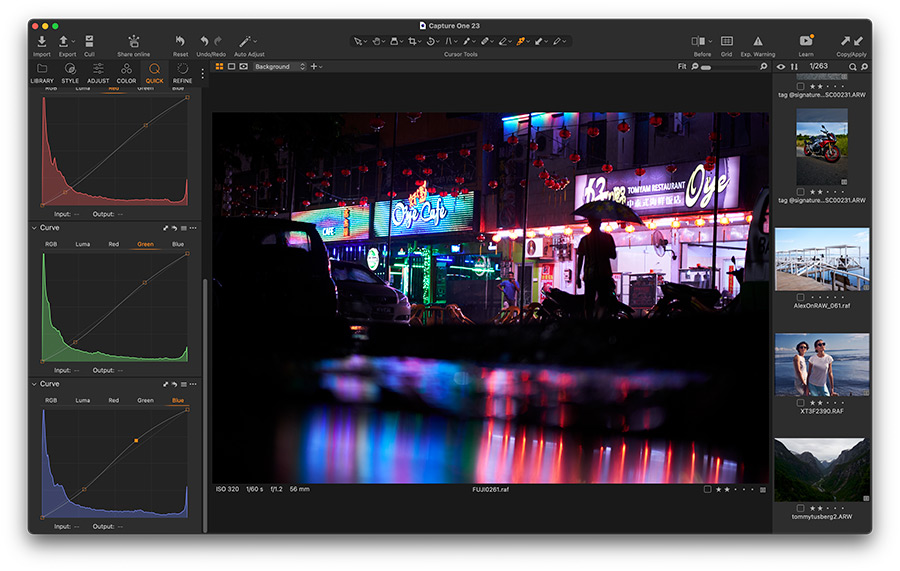Image resolution: width=900 pixels, height=571 pixels.
Task: Click the Copy/Apply button
Action: coord(851,41)
